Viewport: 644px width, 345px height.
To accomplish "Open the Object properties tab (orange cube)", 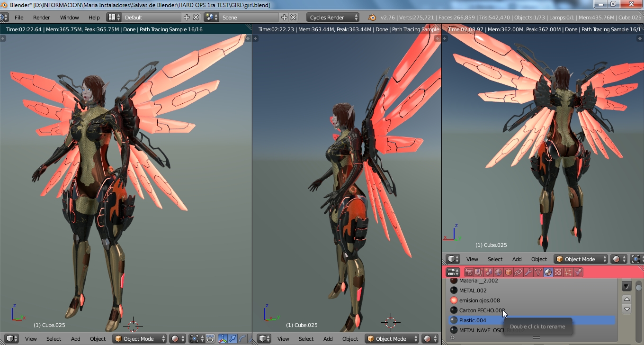I will 508,272.
